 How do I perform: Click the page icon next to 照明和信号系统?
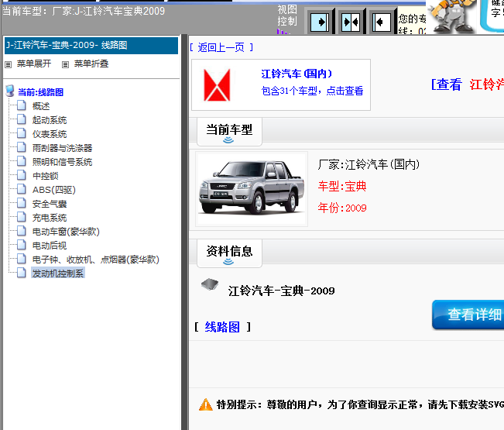[x=22, y=161]
